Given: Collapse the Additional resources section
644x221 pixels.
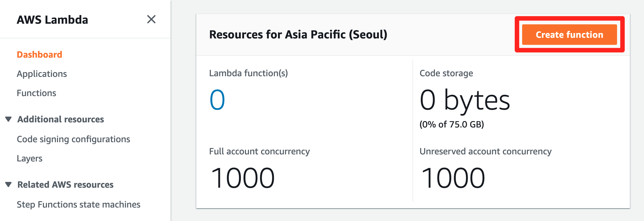Looking at the screenshot, I should (9, 119).
